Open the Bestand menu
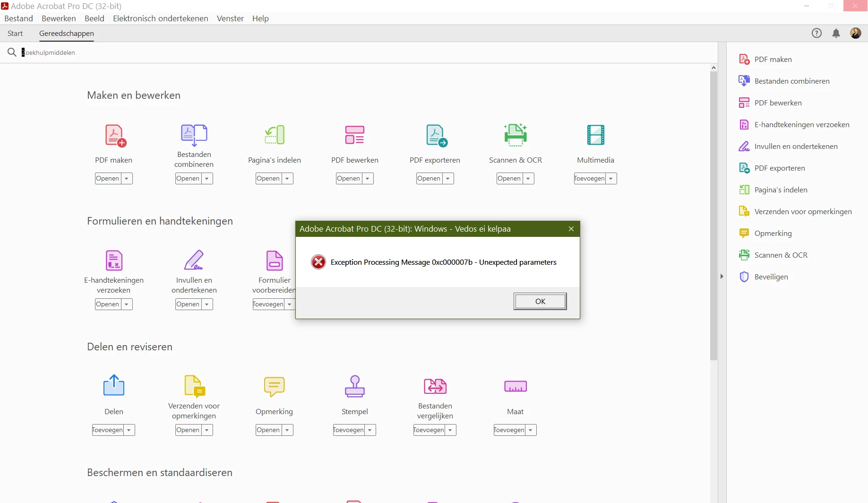The image size is (868, 503). pos(19,18)
